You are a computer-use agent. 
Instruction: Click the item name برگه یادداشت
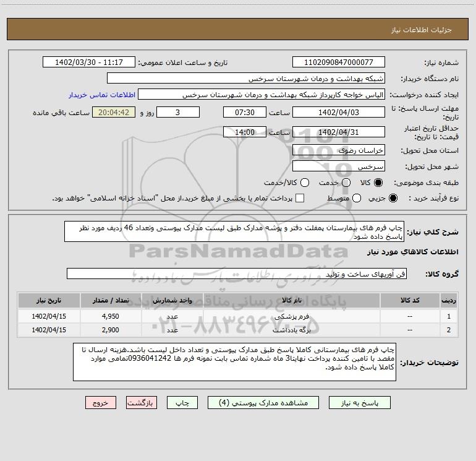point(291,330)
